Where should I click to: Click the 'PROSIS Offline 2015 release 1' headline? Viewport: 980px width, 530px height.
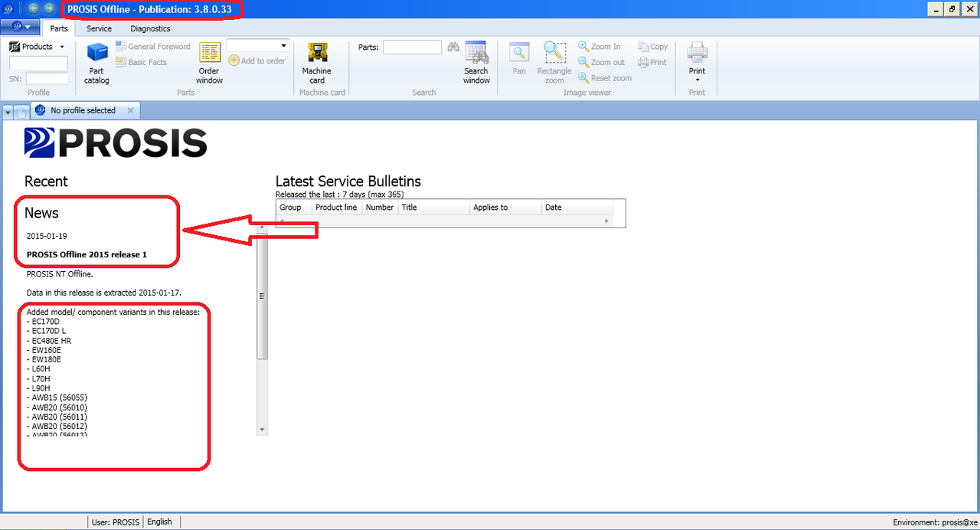point(87,254)
